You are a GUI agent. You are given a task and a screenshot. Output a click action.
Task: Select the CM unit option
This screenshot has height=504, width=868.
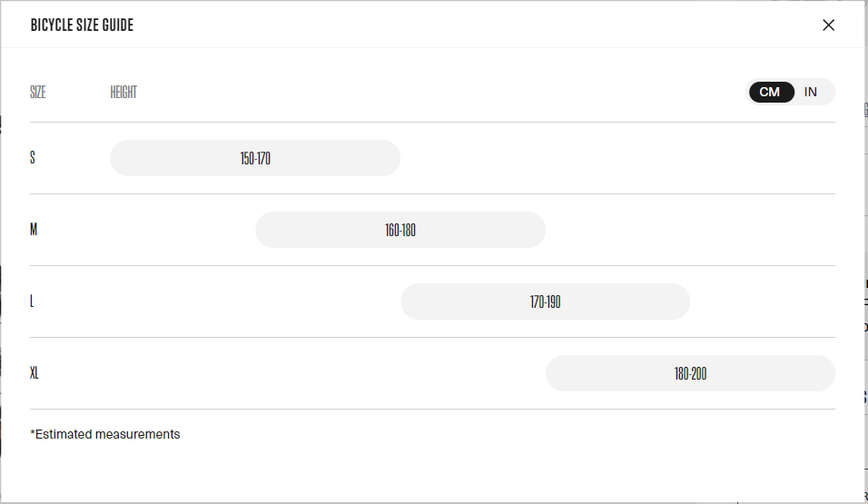tap(771, 92)
